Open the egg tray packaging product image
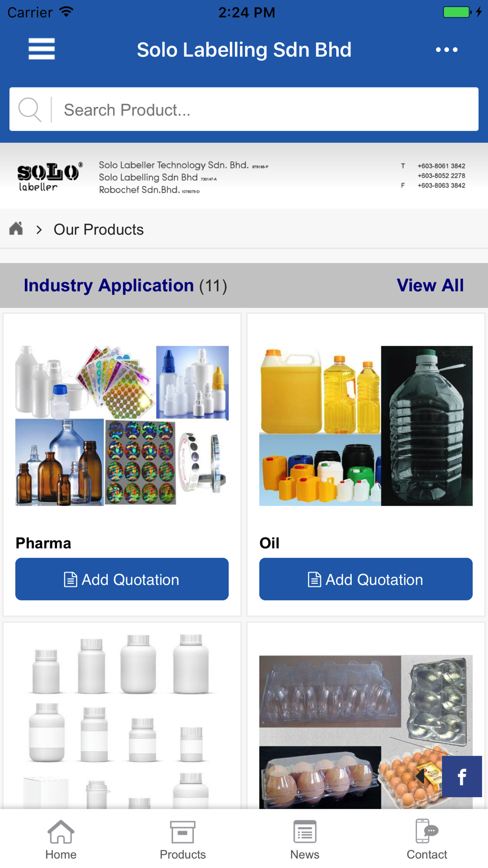488x868 pixels. tap(366, 732)
